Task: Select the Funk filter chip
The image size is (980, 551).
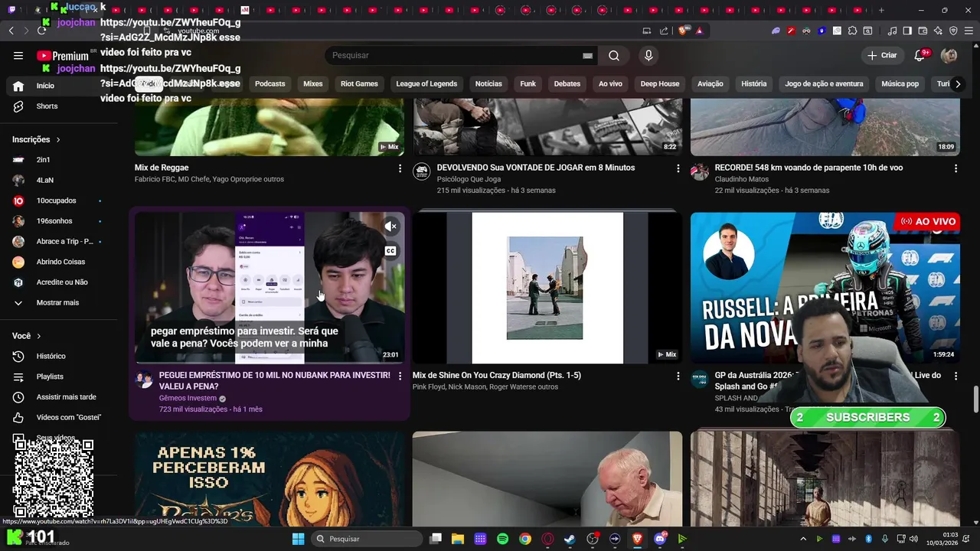Action: tap(528, 84)
